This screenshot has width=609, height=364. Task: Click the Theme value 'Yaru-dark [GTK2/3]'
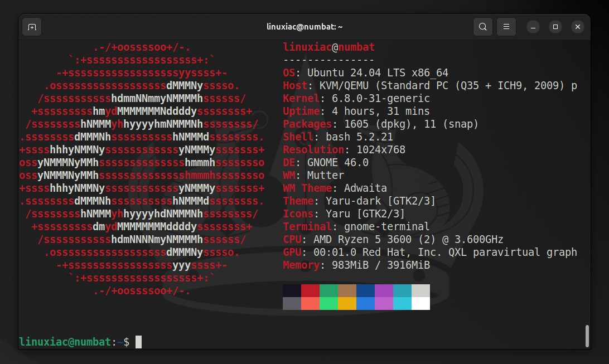(380, 201)
